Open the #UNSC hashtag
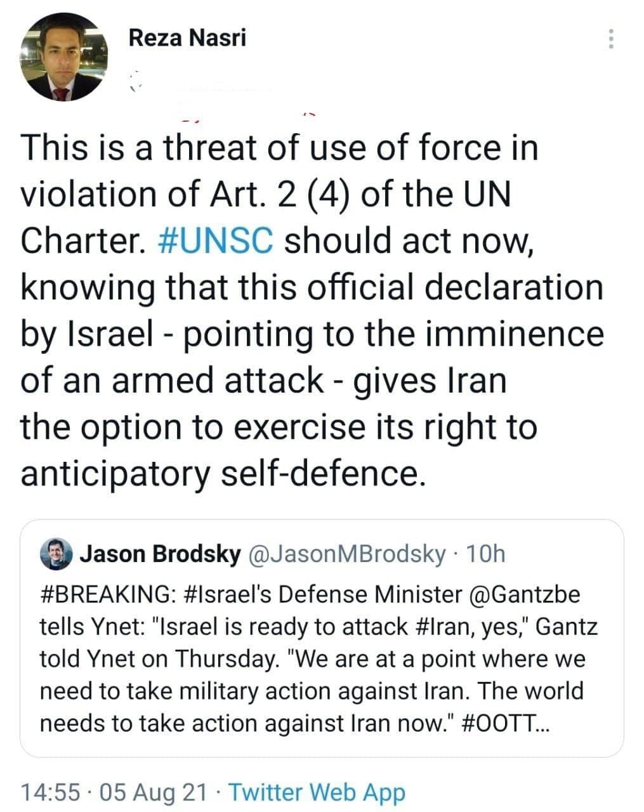The height and width of the screenshot is (812, 644). click(215, 241)
